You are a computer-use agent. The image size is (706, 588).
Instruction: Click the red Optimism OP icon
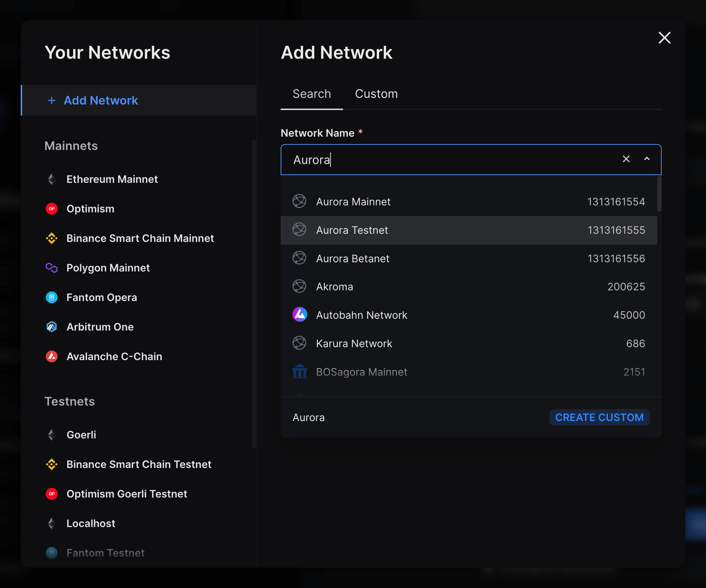pos(52,209)
